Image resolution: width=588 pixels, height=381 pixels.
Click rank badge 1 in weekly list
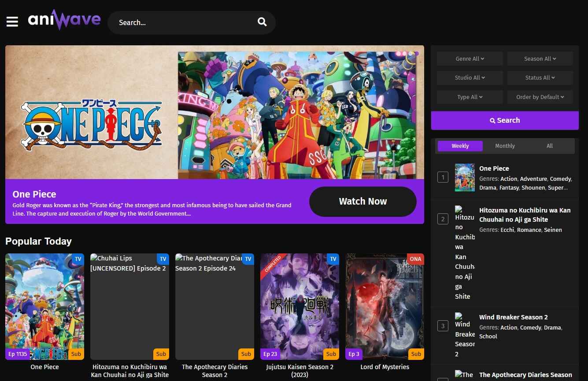tap(443, 177)
